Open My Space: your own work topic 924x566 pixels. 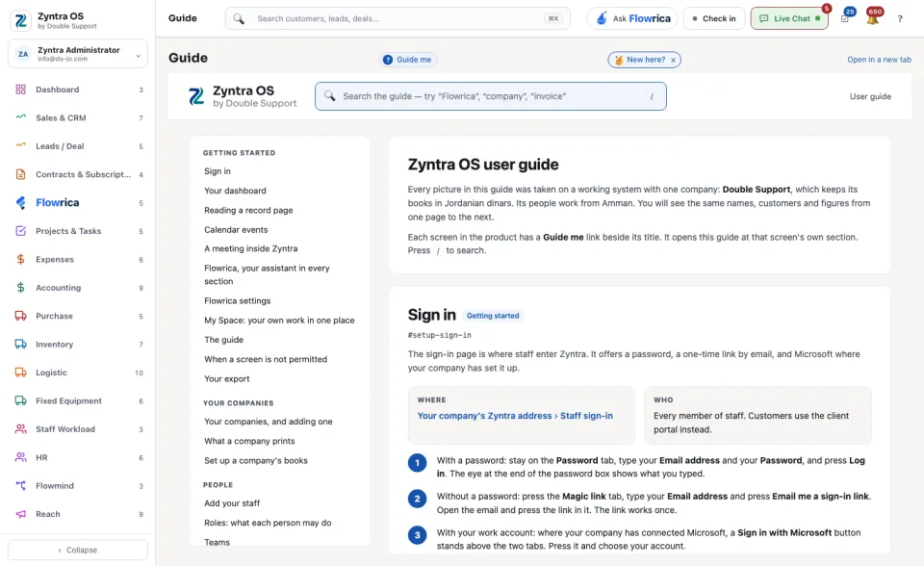click(x=279, y=321)
